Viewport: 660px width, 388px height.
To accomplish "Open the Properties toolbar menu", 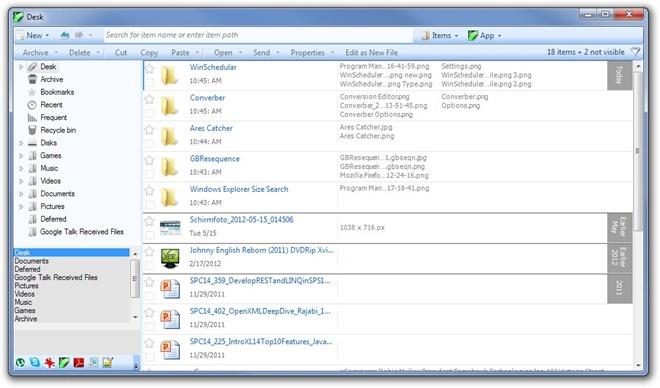I will click(x=312, y=53).
